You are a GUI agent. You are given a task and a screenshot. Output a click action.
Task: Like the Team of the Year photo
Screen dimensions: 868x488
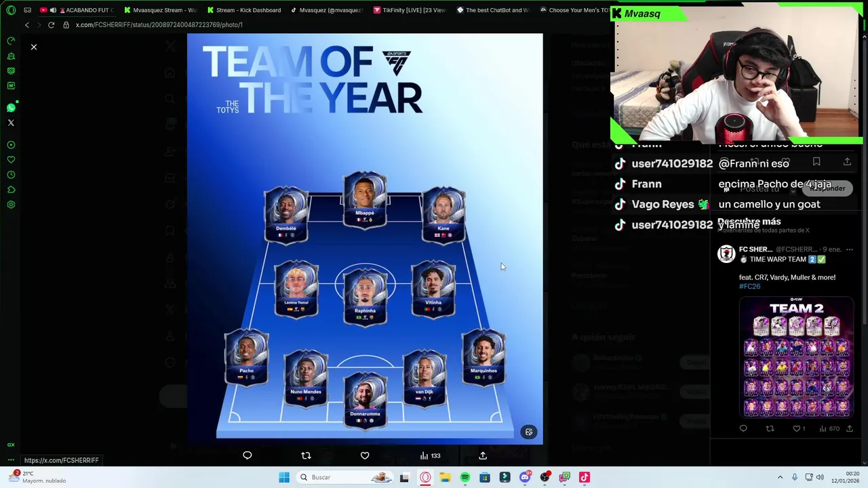click(x=365, y=455)
